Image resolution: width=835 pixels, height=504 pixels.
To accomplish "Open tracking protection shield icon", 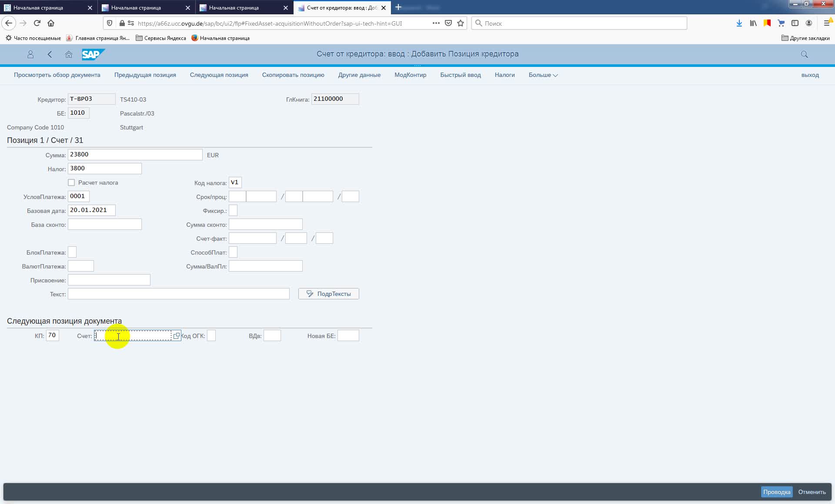I will [x=110, y=23].
